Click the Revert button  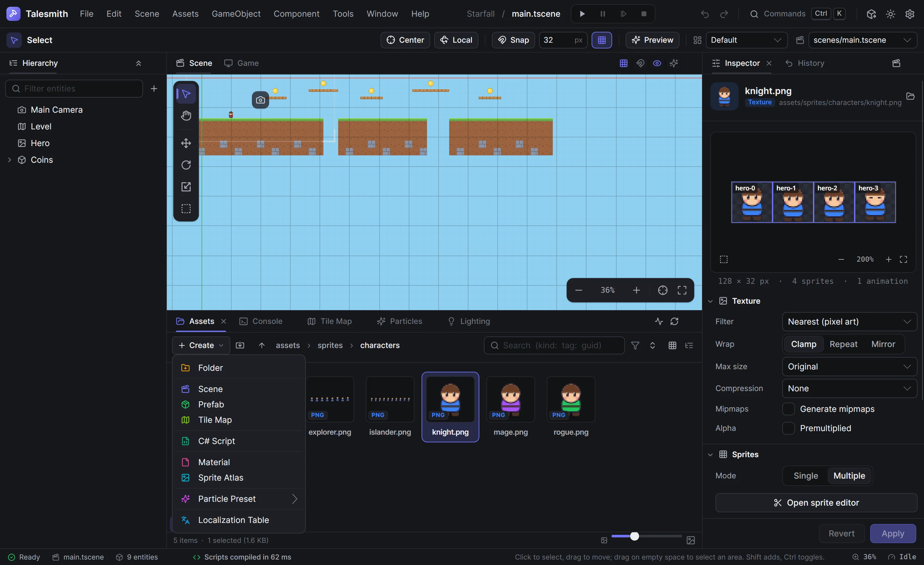(842, 534)
